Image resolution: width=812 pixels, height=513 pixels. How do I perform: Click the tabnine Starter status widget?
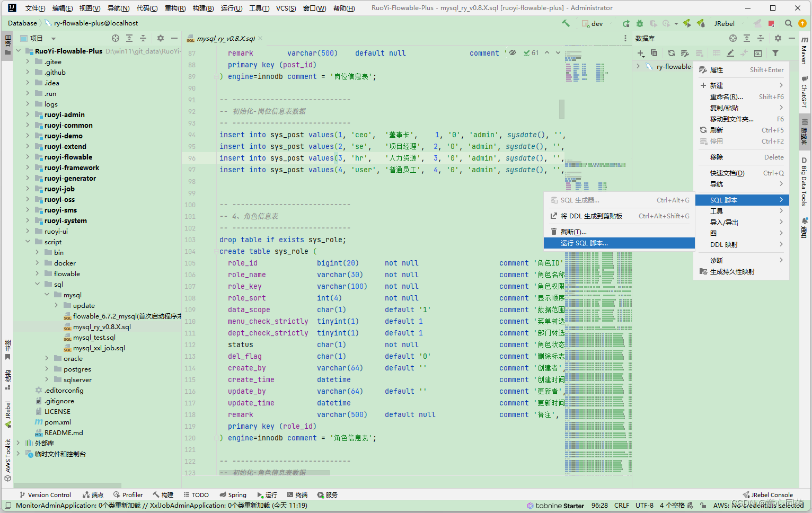click(x=555, y=506)
